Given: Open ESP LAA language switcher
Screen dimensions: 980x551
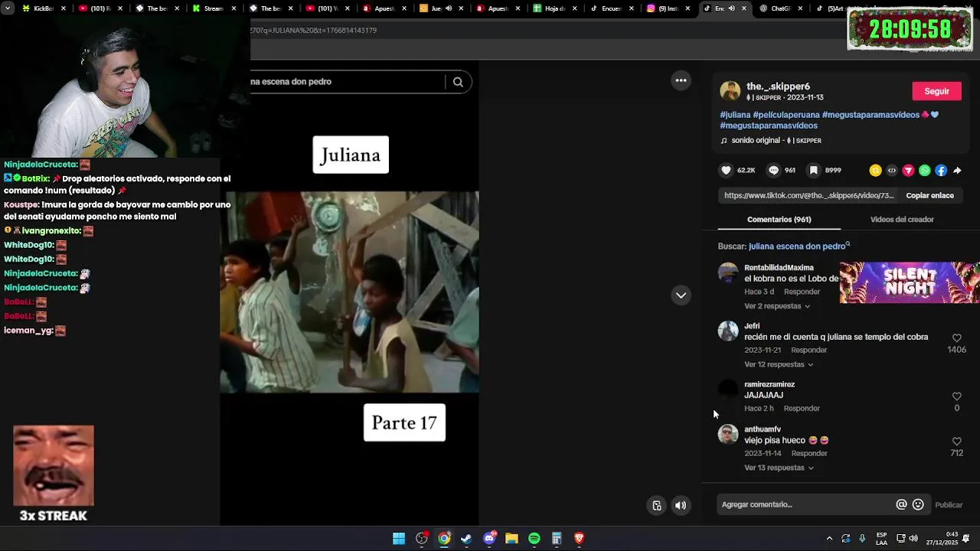Looking at the screenshot, I should [881, 539].
